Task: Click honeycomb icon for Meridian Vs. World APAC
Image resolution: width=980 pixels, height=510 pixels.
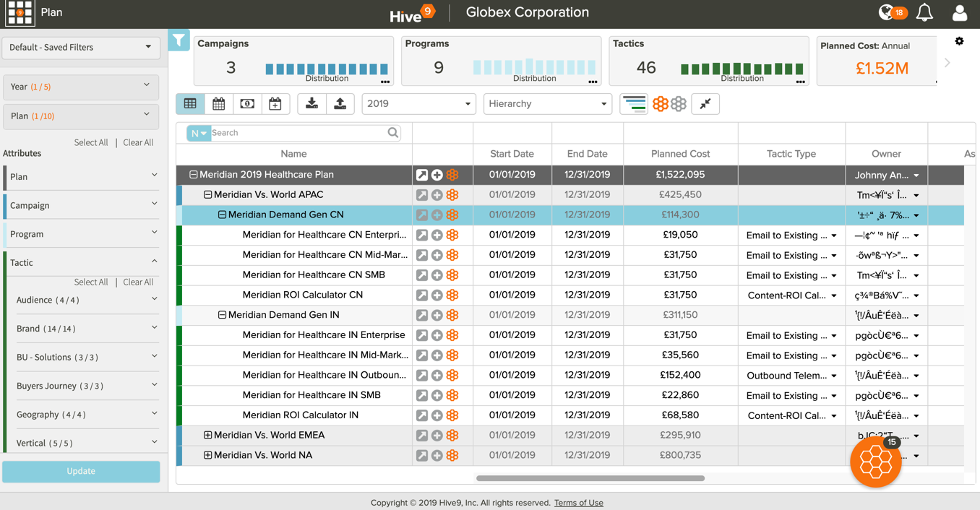Action: (452, 195)
